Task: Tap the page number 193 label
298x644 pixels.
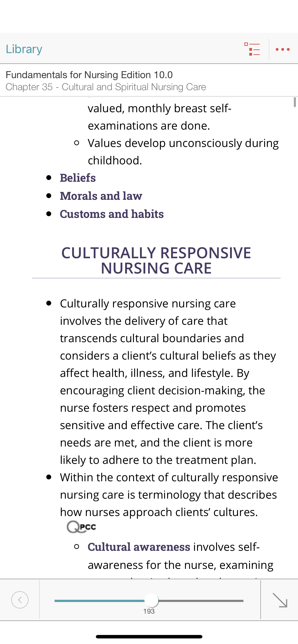Action: [149, 611]
